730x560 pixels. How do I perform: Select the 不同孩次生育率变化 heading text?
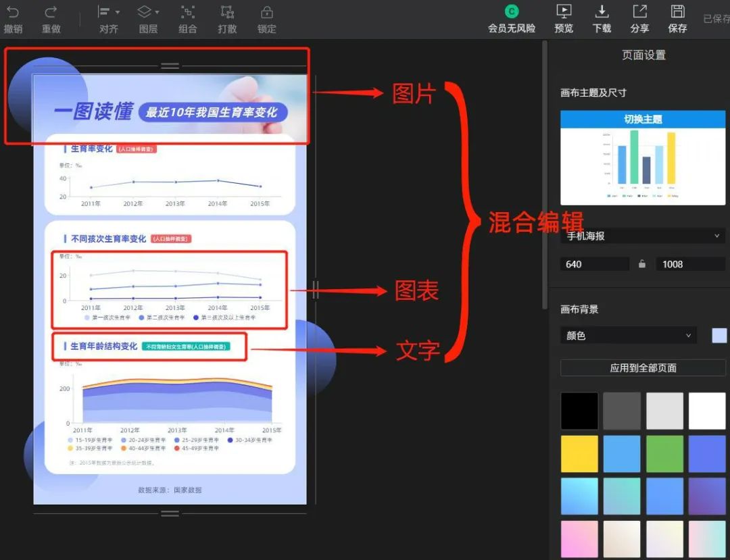point(108,238)
